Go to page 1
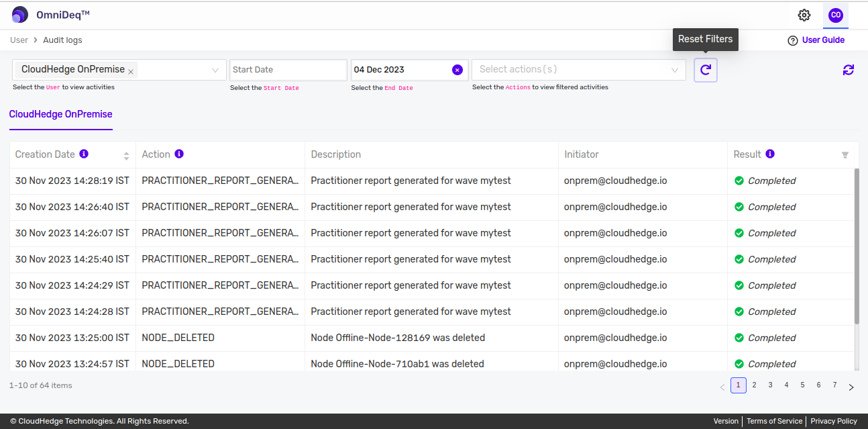The image size is (868, 429). click(739, 385)
